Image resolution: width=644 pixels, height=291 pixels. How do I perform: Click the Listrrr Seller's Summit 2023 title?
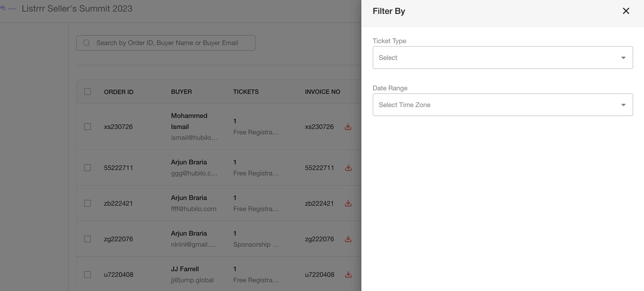click(77, 8)
